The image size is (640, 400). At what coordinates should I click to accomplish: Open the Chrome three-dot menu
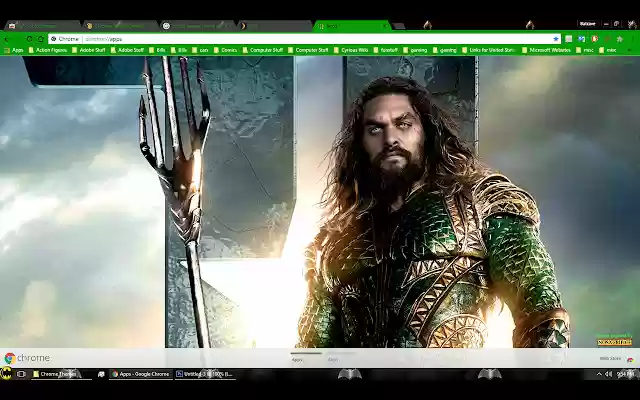(x=634, y=39)
